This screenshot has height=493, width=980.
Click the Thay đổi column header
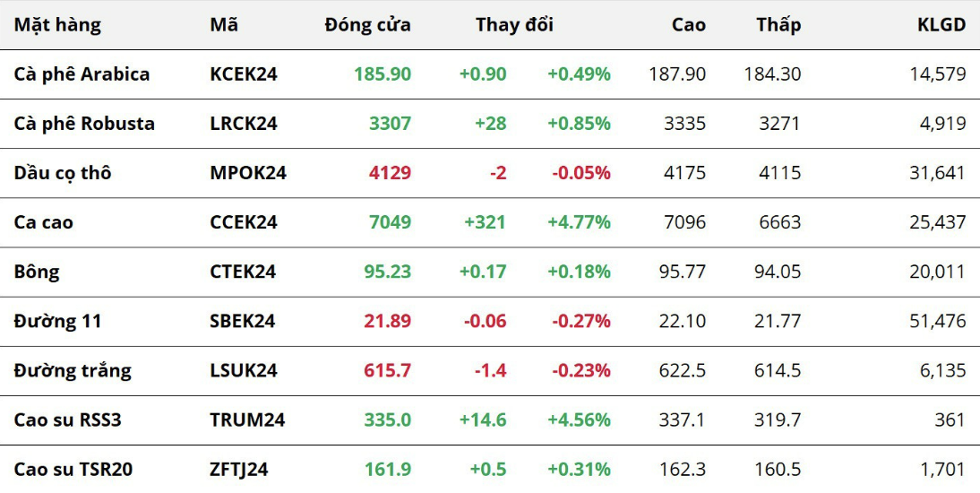click(x=514, y=25)
